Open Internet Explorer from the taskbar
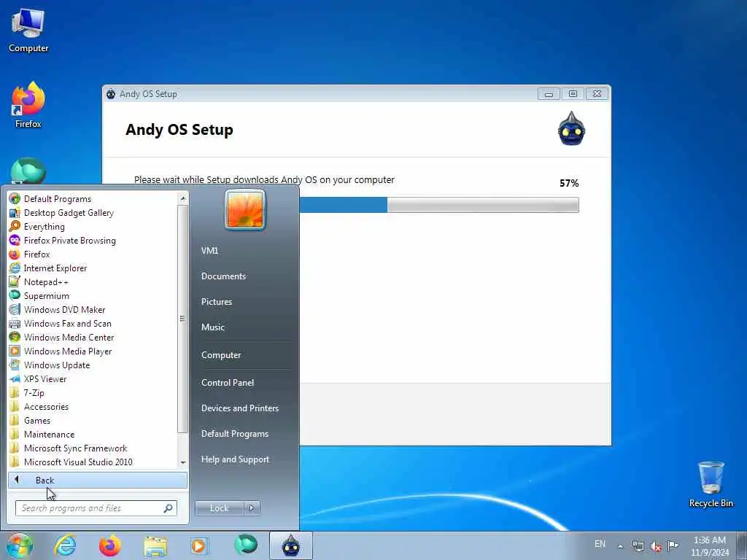This screenshot has width=747, height=560. coord(65,545)
